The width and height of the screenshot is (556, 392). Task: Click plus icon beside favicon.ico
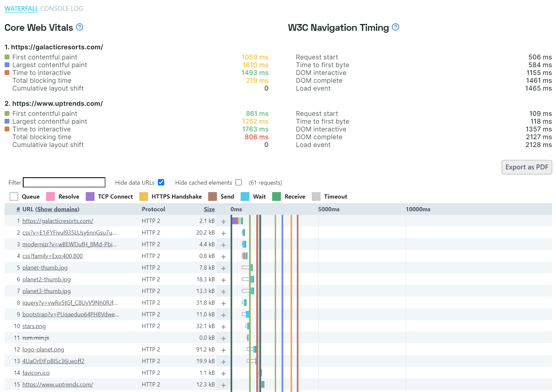(223, 374)
